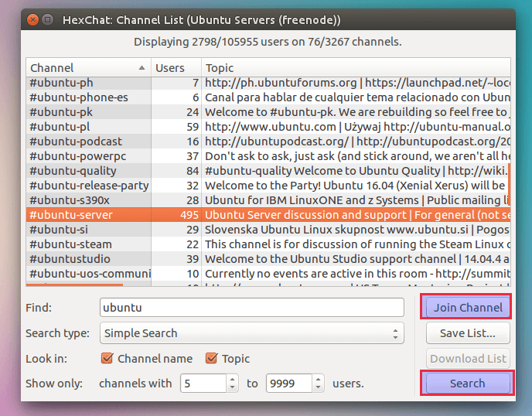Click the #ubuntu-quality channel entry
The width and height of the screenshot is (532, 416).
pyautogui.click(x=89, y=171)
